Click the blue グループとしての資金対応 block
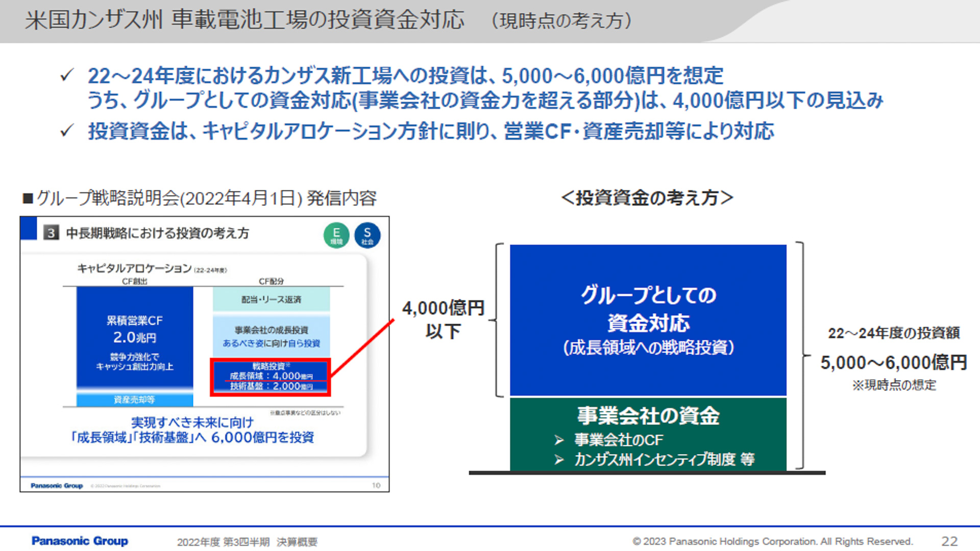 tap(648, 320)
